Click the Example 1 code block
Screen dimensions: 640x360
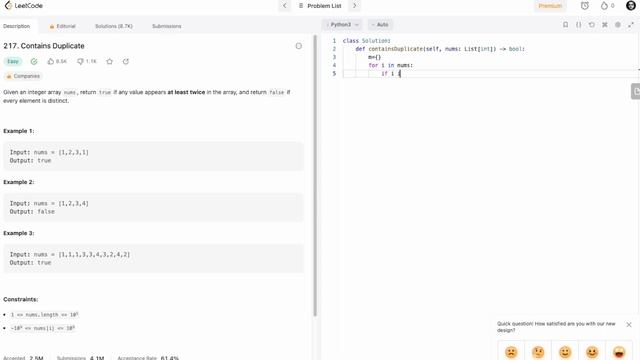153,156
